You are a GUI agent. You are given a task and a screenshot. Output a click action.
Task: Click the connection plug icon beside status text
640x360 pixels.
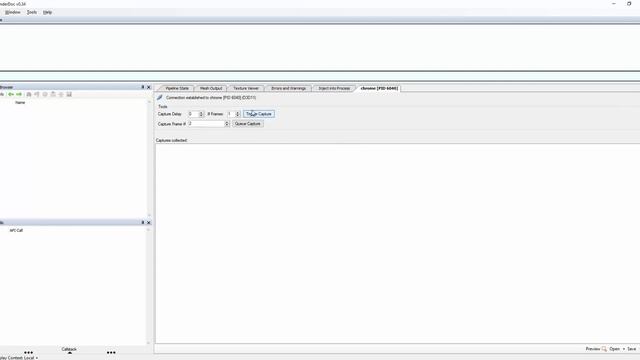tap(160, 98)
